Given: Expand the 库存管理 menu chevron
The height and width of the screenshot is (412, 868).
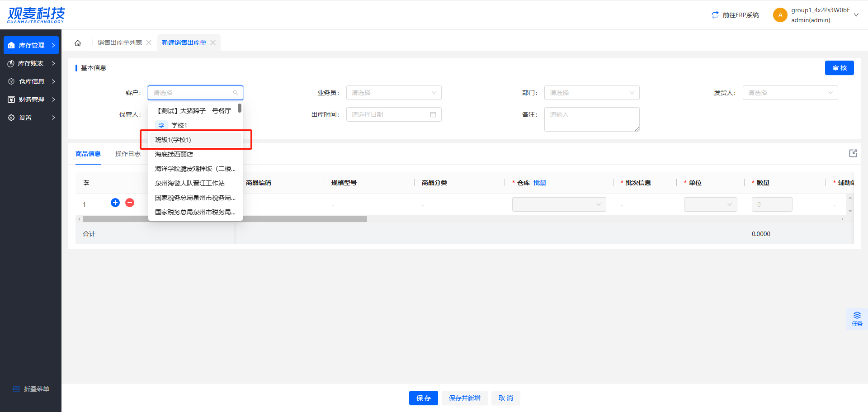Looking at the screenshot, I should tap(53, 45).
